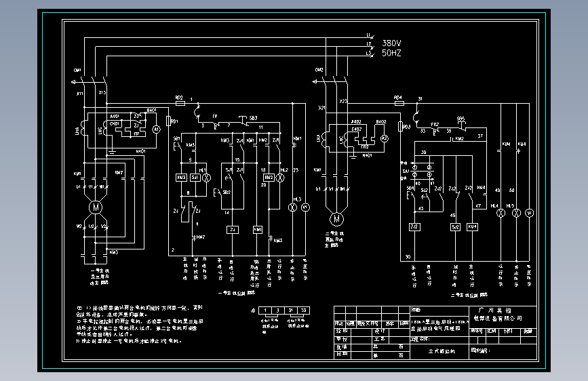Click the HL1 lamp label
This screenshot has height=381, width=588.
[203, 170]
